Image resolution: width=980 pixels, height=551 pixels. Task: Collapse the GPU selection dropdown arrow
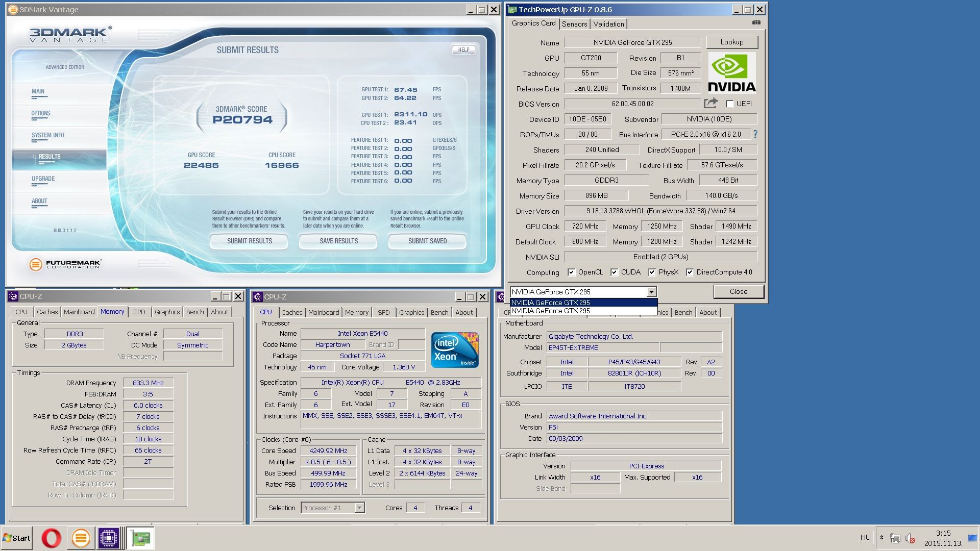[x=651, y=292]
